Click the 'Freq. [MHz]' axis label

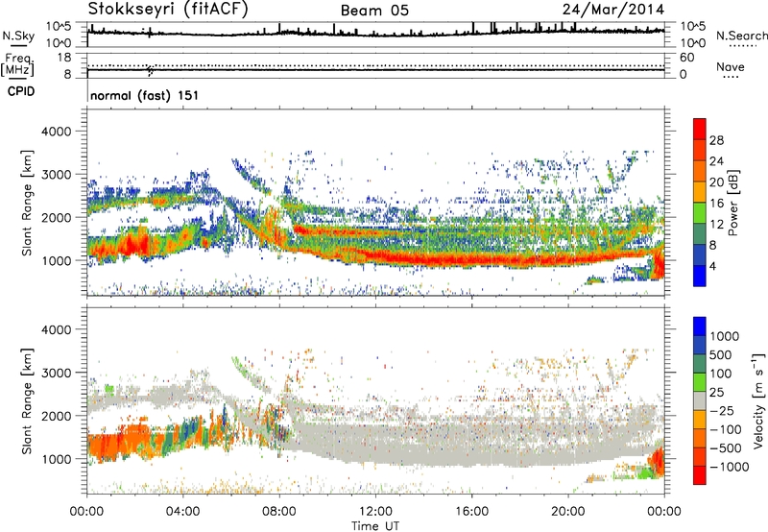pos(17,65)
